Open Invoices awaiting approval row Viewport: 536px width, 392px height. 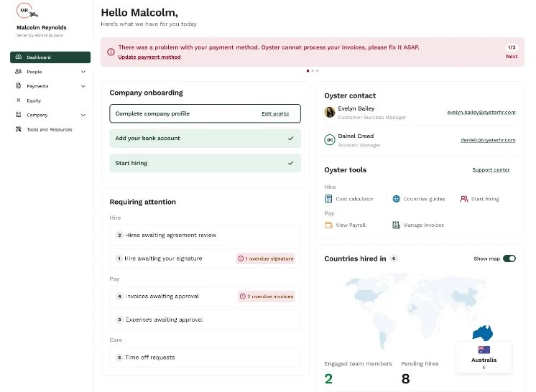(x=205, y=296)
